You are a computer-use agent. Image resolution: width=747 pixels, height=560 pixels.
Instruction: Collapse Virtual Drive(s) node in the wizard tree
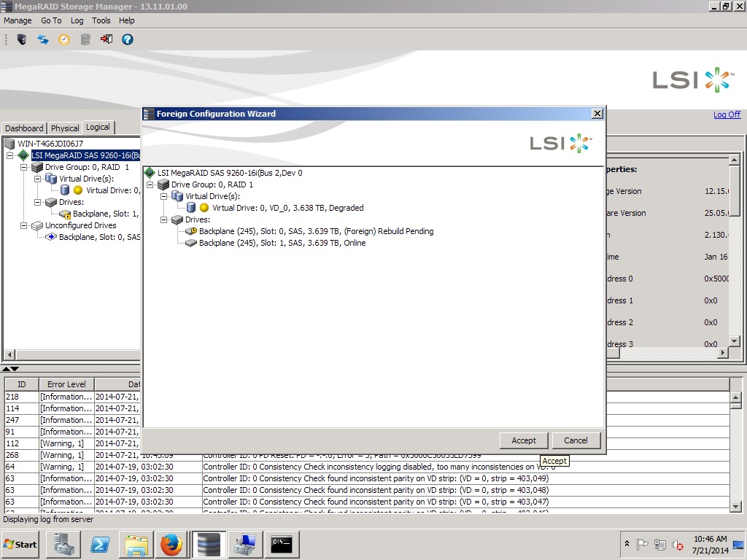[164, 196]
